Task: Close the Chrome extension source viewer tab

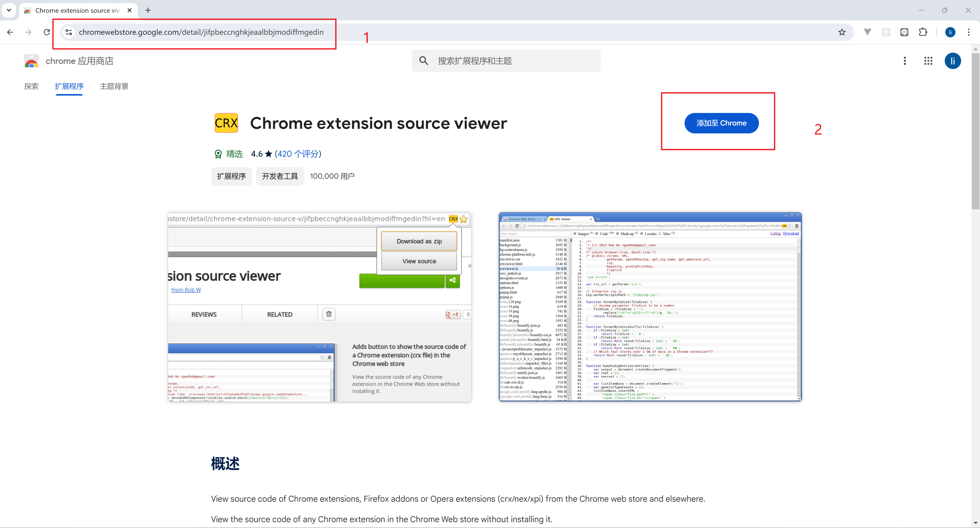Action: click(x=130, y=10)
